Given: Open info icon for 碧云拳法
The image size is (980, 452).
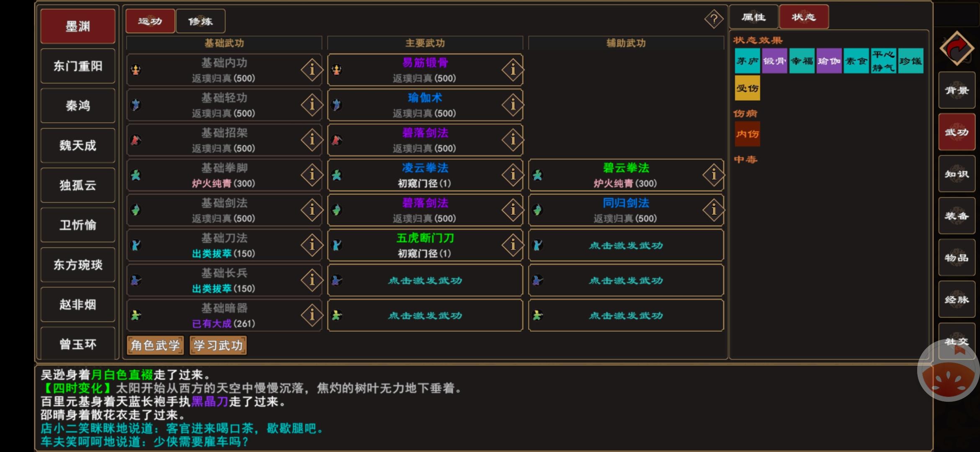Looking at the screenshot, I should 714,175.
